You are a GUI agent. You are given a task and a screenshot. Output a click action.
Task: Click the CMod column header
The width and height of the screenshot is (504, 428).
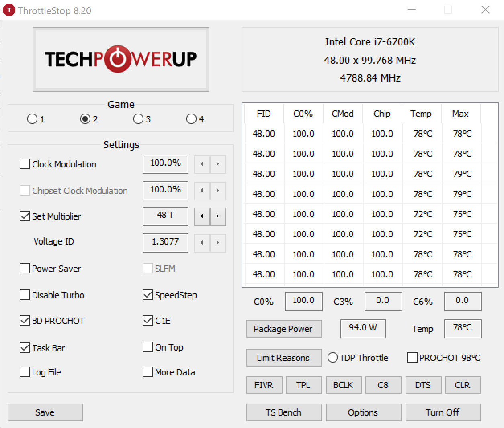[x=343, y=114]
